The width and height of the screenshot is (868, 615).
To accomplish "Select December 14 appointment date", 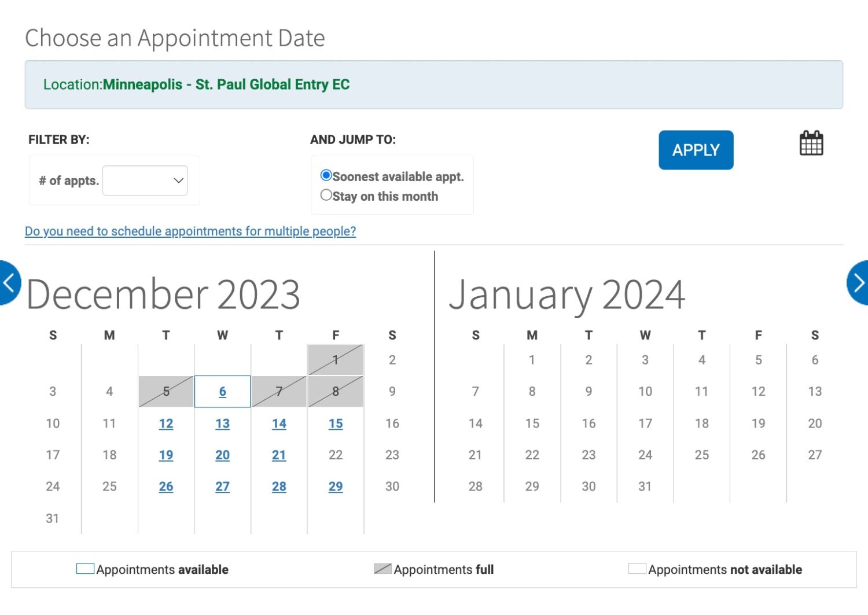I will 279,423.
